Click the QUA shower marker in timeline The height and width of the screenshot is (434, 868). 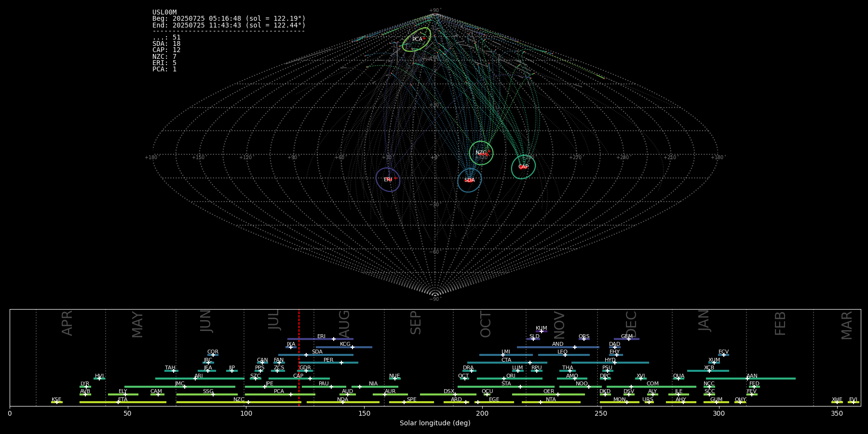pyautogui.click(x=678, y=379)
